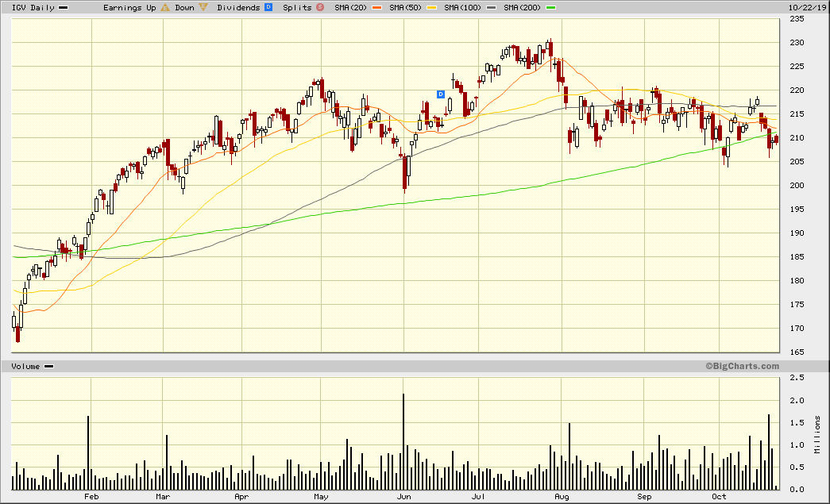Click the tallest volume bar at start of June
The height and width of the screenshot is (504, 830).
pos(403,441)
